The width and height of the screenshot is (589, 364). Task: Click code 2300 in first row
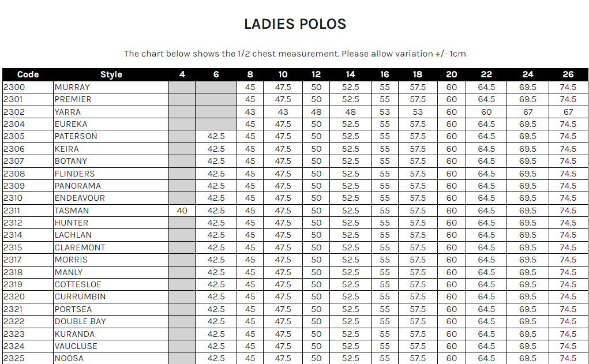[14, 87]
